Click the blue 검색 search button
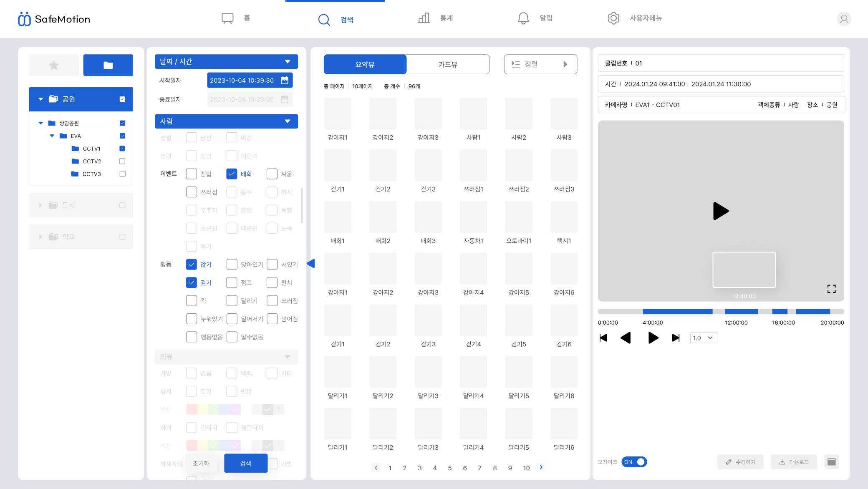 pyautogui.click(x=246, y=463)
